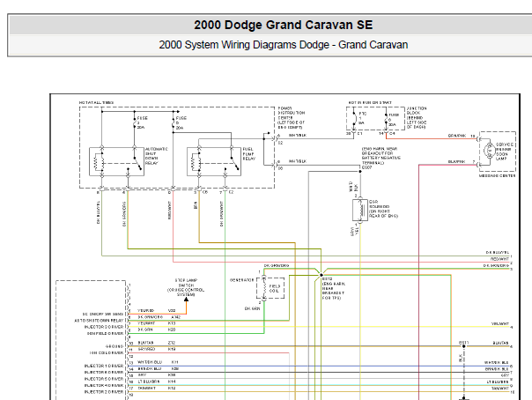Click the "FUSE D" 20A label
Viewport: 532px width, 400px height.
181,122
